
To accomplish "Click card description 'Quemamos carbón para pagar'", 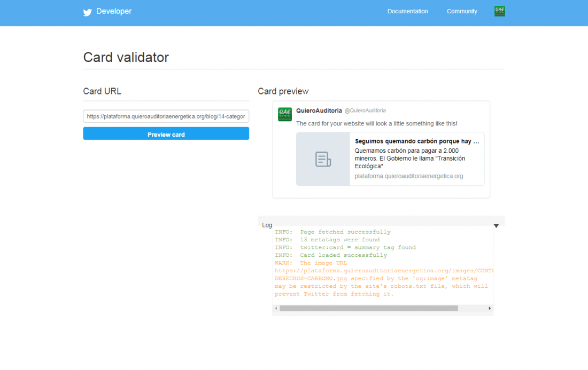I will coord(410,159).
